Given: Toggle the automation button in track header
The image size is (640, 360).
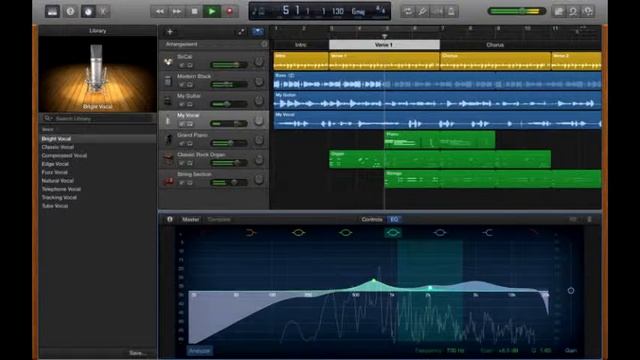Looking at the screenshot, I should [241, 32].
